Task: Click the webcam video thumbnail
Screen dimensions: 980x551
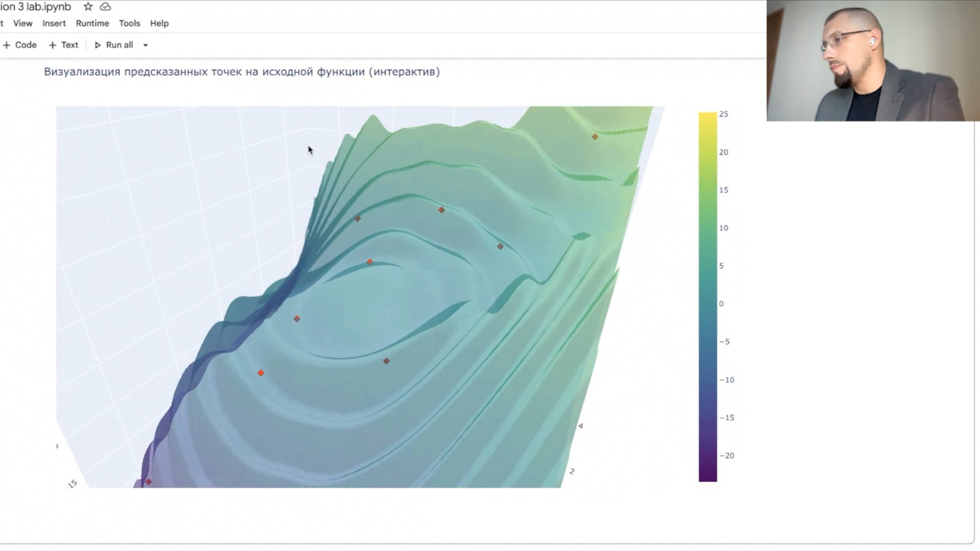Action: click(873, 60)
